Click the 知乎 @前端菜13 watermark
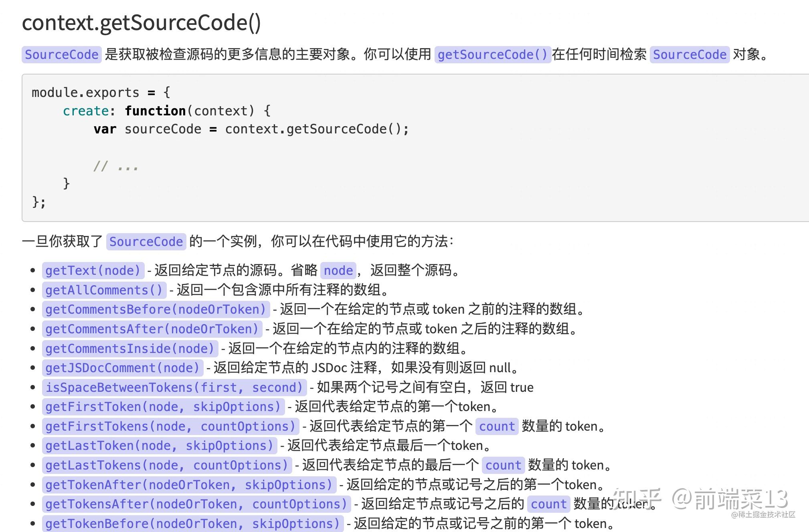The image size is (809, 532). click(x=701, y=499)
